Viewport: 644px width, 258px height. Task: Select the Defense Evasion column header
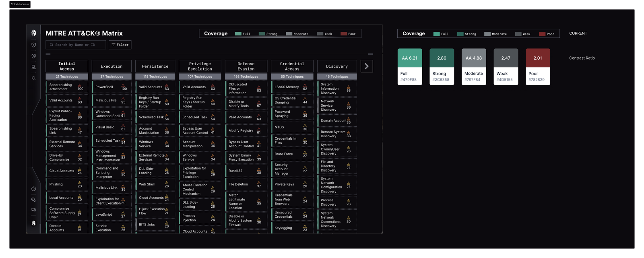coord(246,66)
